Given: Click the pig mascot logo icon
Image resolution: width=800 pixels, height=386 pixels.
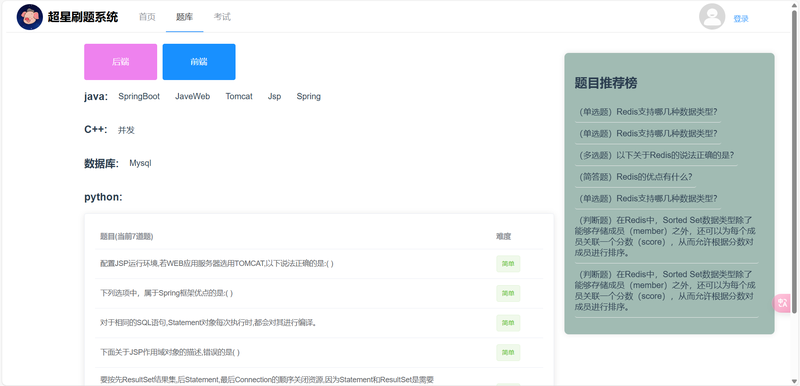Looking at the screenshot, I should [30, 17].
